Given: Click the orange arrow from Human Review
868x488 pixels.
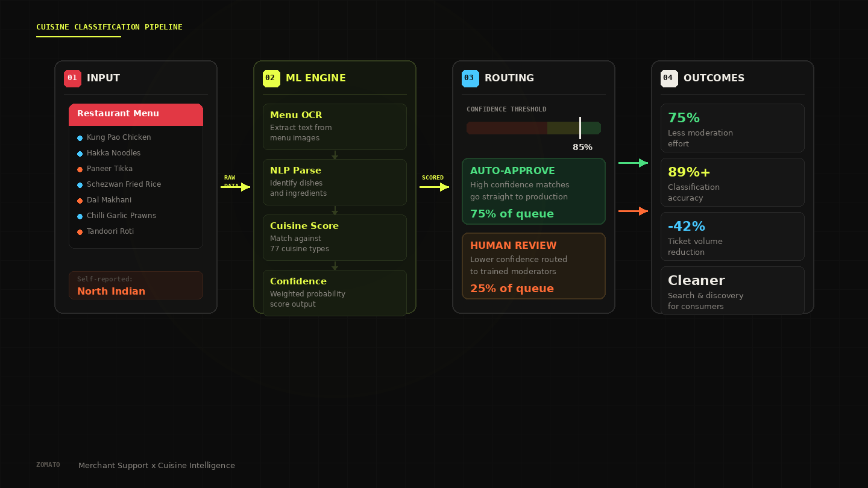Looking at the screenshot, I should click(634, 211).
